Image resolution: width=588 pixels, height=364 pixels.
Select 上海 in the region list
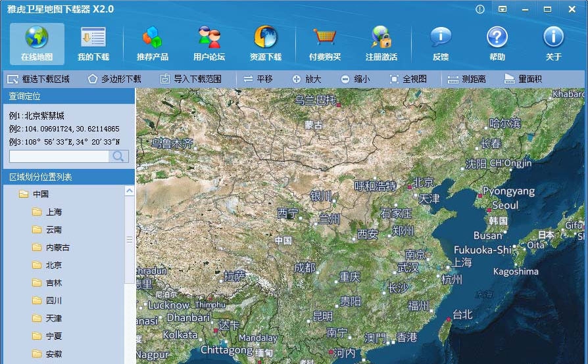pyautogui.click(x=54, y=212)
